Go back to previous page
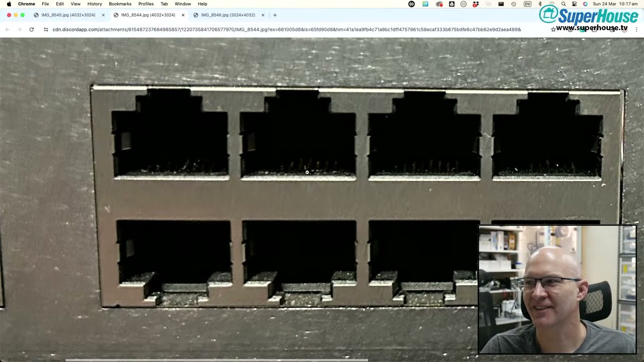Image resolution: width=644 pixels, height=362 pixels. pos(7,30)
